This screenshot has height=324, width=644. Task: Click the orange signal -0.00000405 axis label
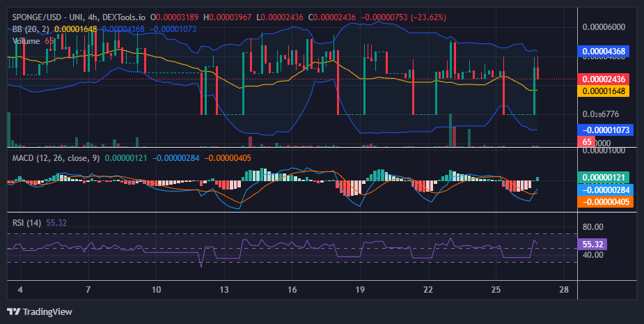[606, 201]
